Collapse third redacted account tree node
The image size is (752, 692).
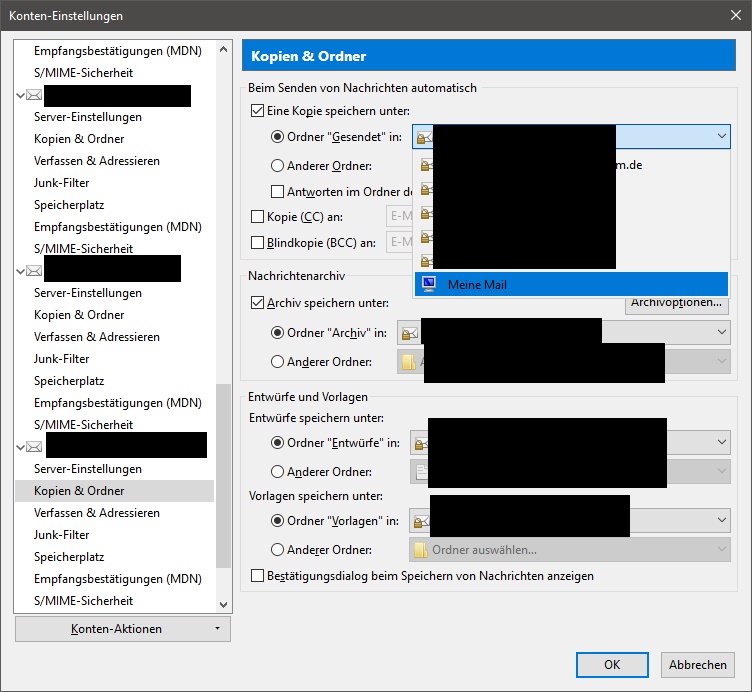pos(20,447)
